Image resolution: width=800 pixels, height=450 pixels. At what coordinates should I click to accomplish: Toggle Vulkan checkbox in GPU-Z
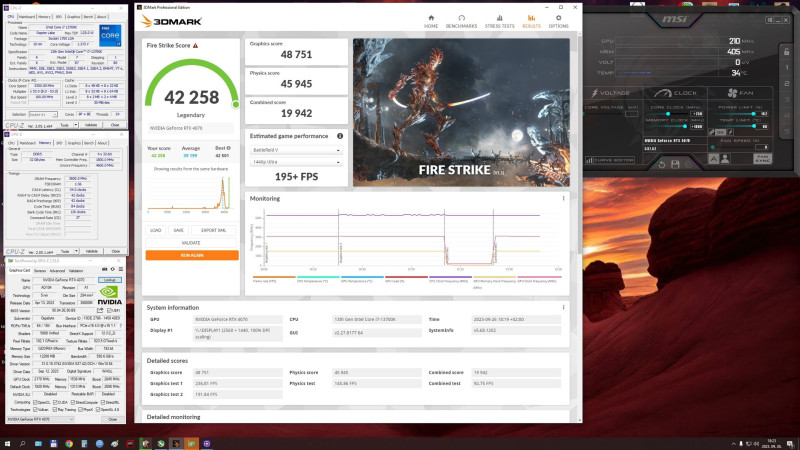[35, 409]
